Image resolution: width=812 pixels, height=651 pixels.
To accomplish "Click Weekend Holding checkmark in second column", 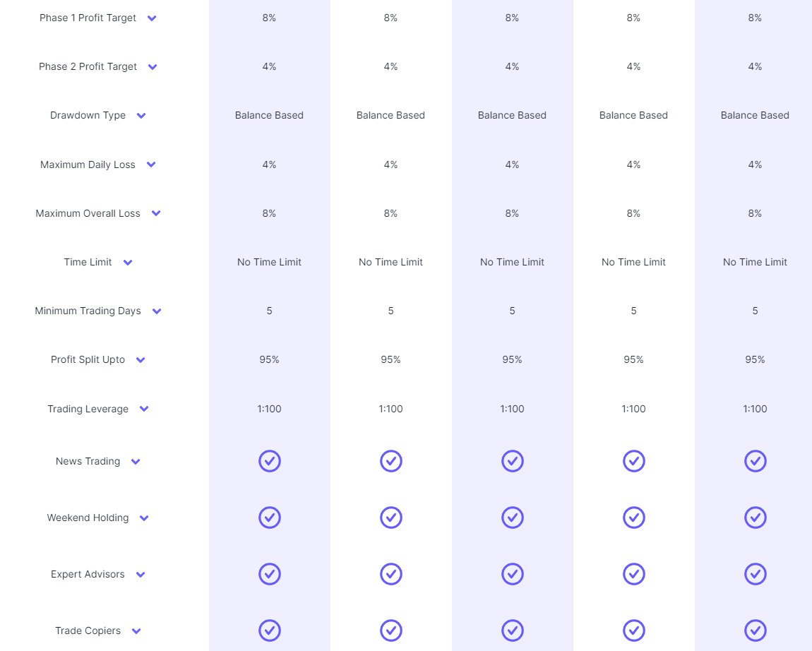I will point(391,518).
